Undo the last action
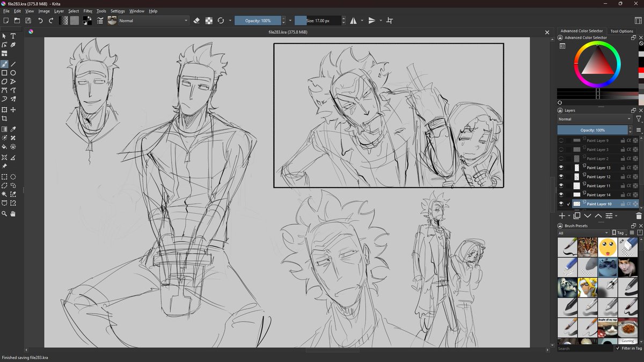This screenshot has width=644, height=362. (40, 20)
